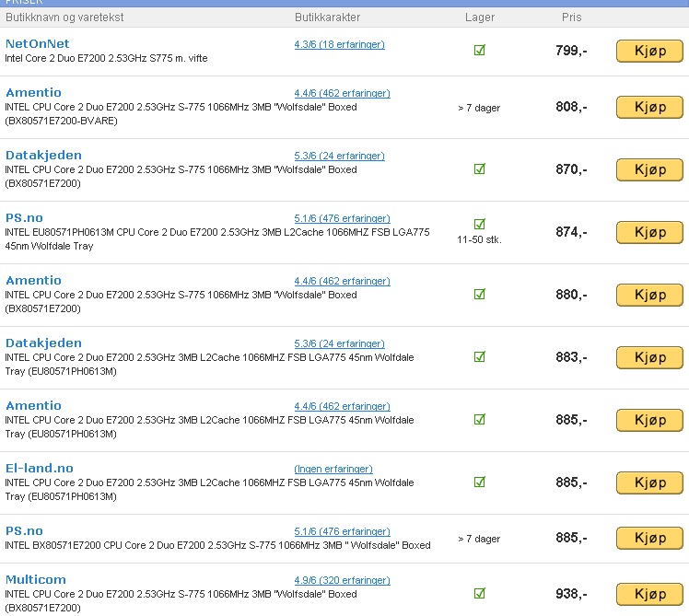The image size is (689, 616).
Task: Open PS.no link for the 874,- Tray offer
Action: tap(24, 218)
